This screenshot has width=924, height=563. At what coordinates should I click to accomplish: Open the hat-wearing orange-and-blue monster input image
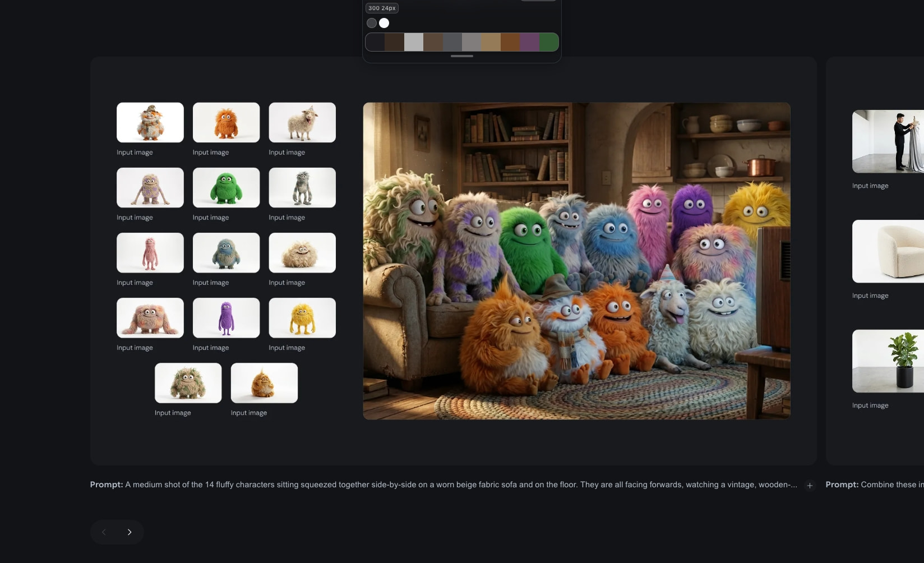point(150,122)
